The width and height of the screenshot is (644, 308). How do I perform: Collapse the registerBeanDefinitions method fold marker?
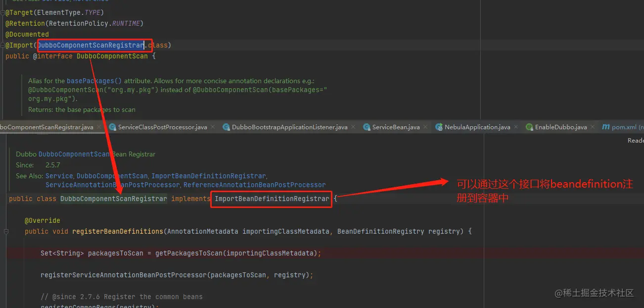(x=7, y=231)
